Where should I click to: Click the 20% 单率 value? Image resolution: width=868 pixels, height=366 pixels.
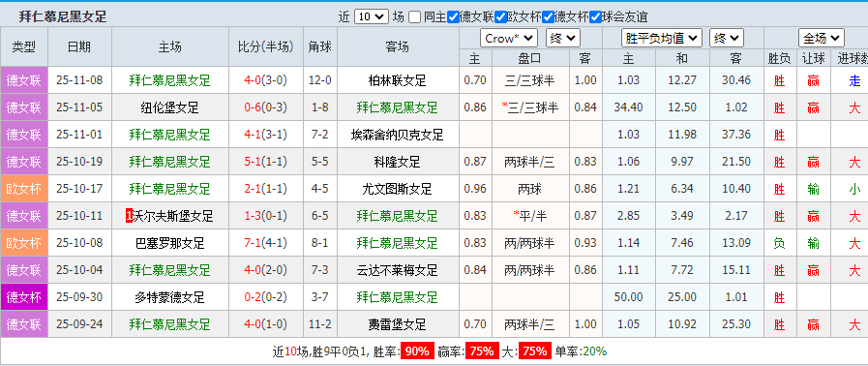[x=594, y=351]
